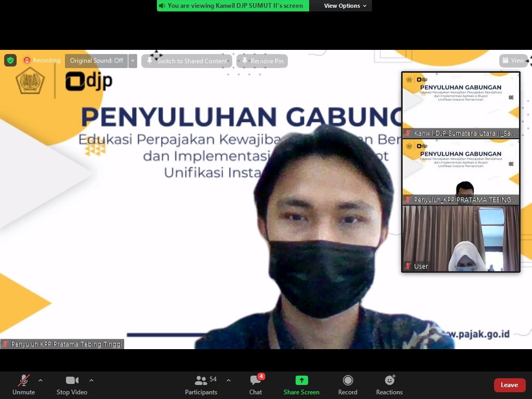Open Chat with 4 unread messages
532x399 pixels.
(256, 384)
